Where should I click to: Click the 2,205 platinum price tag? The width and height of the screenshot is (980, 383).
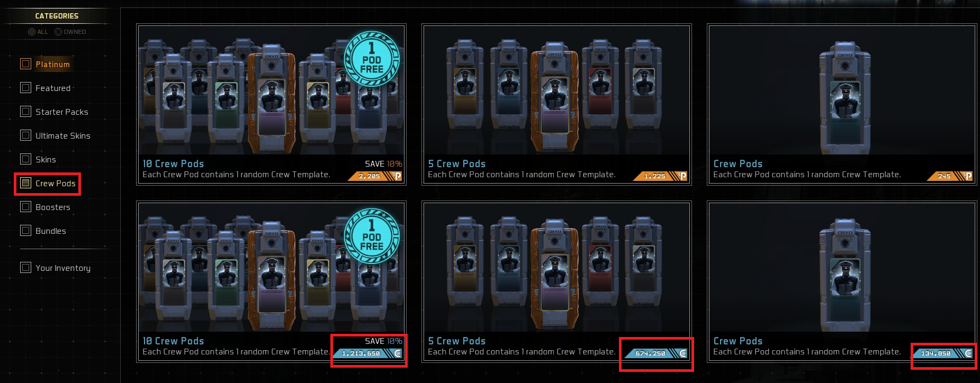(375, 176)
